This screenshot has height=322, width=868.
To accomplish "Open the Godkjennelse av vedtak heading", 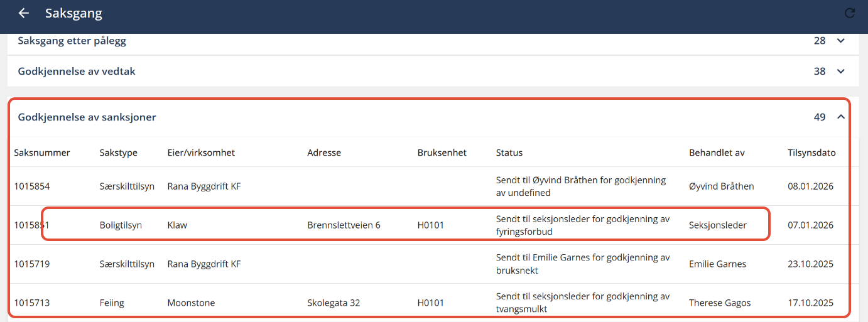I will (x=77, y=72).
